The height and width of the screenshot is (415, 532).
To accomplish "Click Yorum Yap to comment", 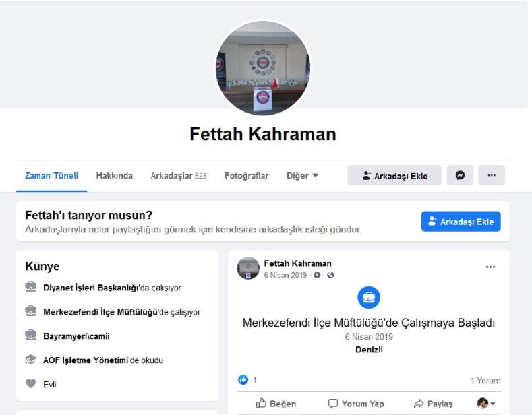I will [356, 404].
